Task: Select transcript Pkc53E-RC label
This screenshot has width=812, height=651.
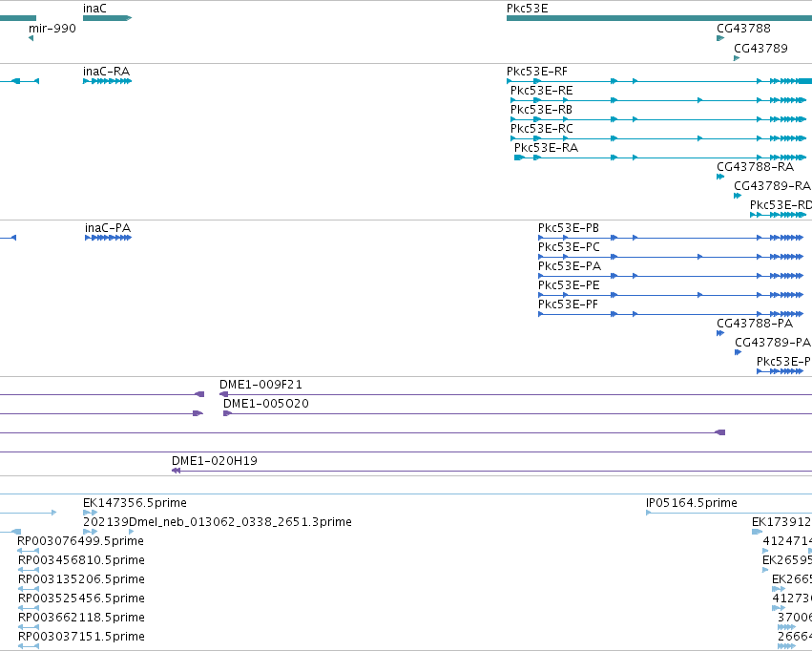Action: pyautogui.click(x=541, y=129)
